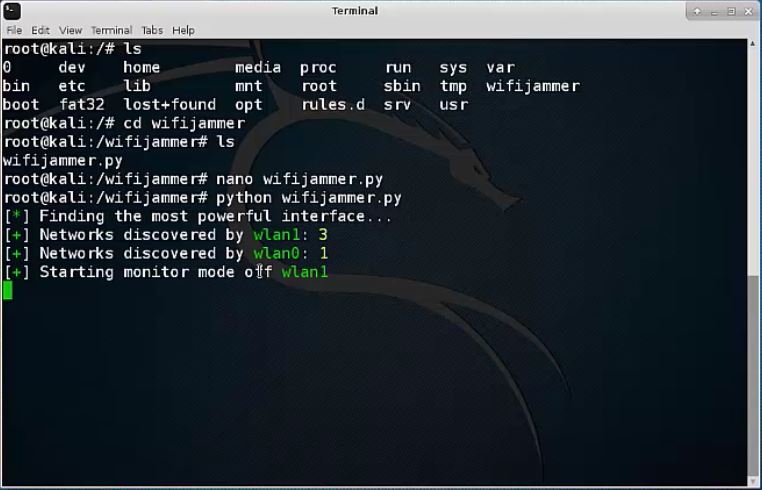Click the 'home' directory entry
The width and height of the screenshot is (762, 490).
(141, 67)
